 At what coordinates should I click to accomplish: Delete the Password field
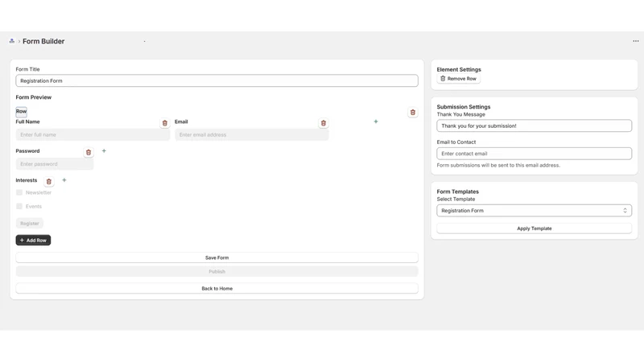coord(89,152)
